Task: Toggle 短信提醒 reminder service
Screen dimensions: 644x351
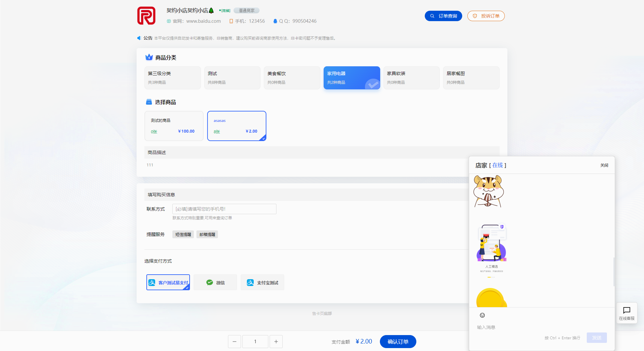Action: tap(183, 234)
